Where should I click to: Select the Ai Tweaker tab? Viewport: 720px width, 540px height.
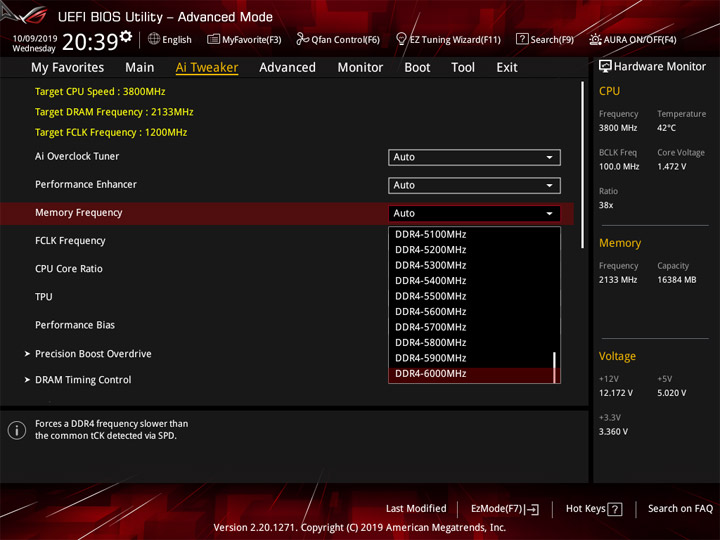point(207,68)
